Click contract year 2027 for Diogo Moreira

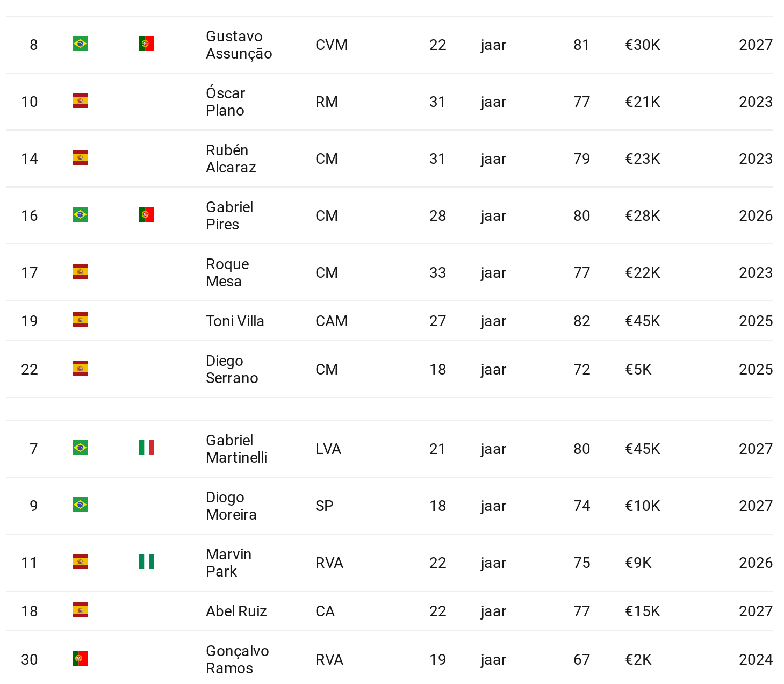755,506
